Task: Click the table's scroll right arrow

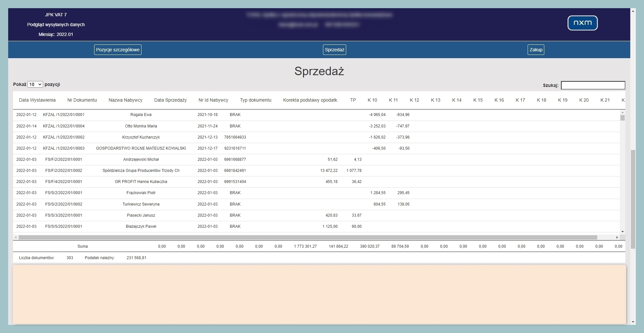Action: point(617,237)
